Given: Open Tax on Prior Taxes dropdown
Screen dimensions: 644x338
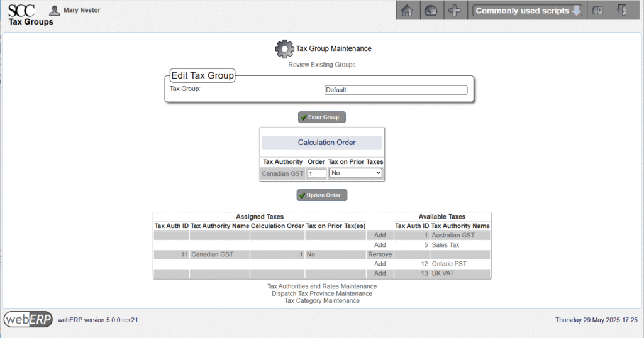Looking at the screenshot, I should click(x=355, y=173).
